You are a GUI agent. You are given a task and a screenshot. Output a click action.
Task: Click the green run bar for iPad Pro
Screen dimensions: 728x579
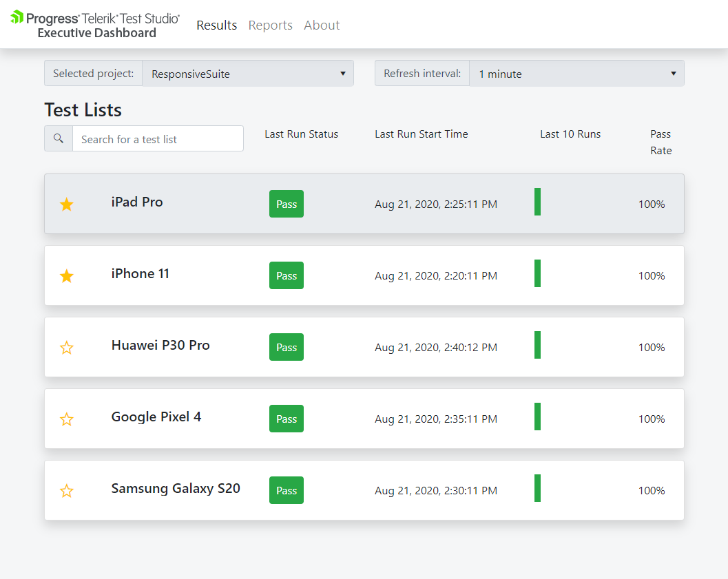pos(538,202)
